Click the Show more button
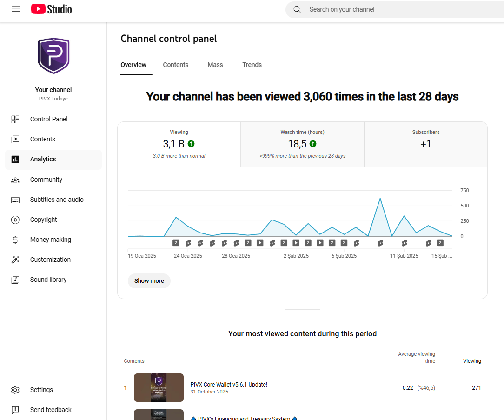504x420 pixels. click(x=149, y=281)
